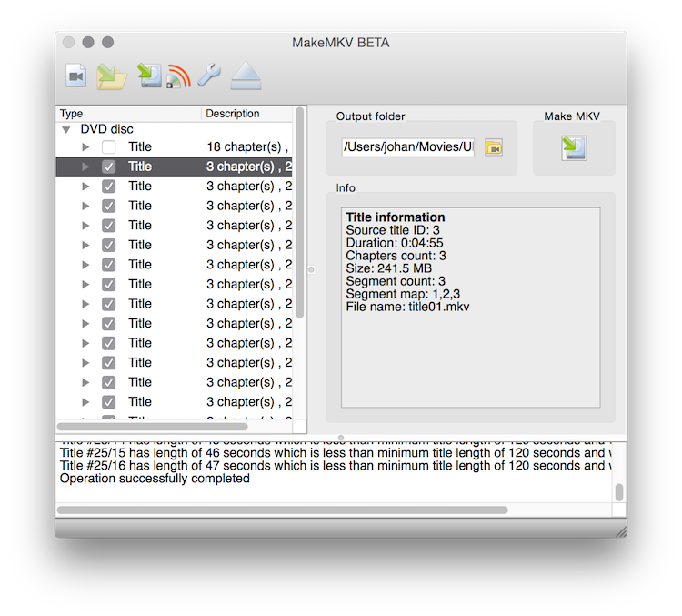This screenshot has height=616, width=682.
Task: Click the '18 chapter(s) ,' description cell
Action: (x=247, y=147)
